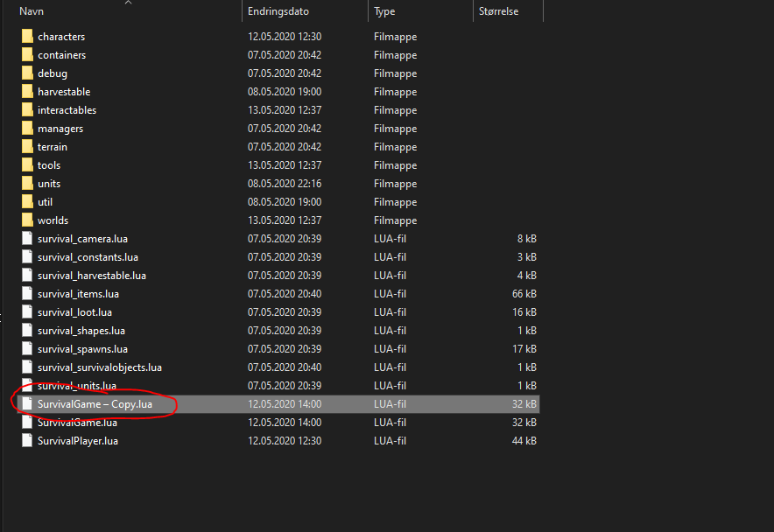Click the characters folder icon
Screen dimensions: 774x532
pos(28,37)
